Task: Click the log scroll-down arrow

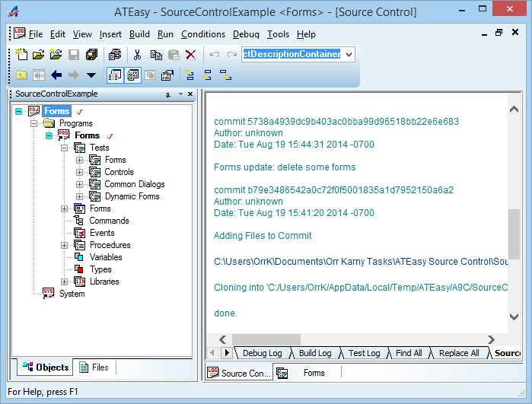Action: pos(514,317)
